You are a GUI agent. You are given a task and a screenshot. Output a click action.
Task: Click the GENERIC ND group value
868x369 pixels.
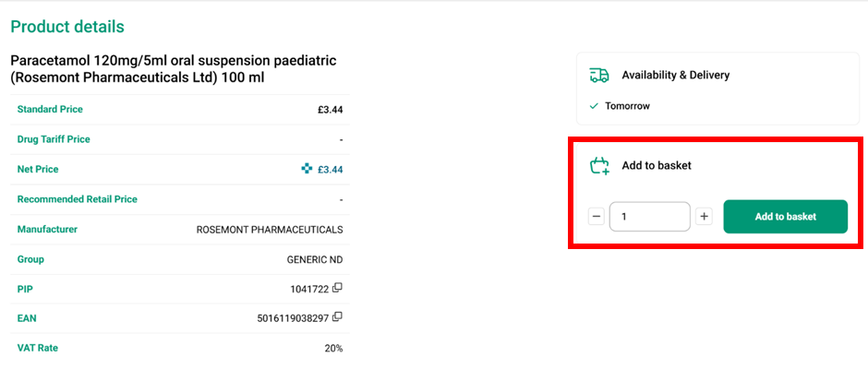pyautogui.click(x=315, y=259)
